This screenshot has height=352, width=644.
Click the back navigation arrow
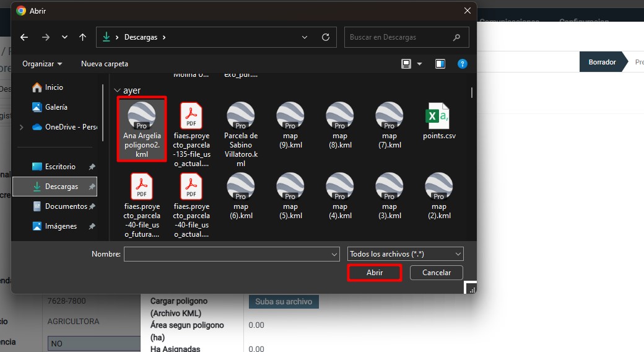click(24, 37)
